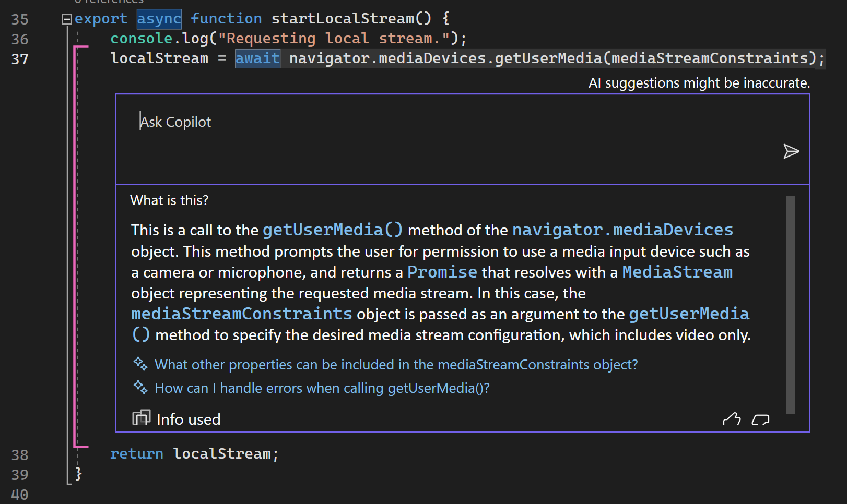Click navigator.mediaDevices reference in the answer
This screenshot has width=847, height=504.
click(x=622, y=230)
